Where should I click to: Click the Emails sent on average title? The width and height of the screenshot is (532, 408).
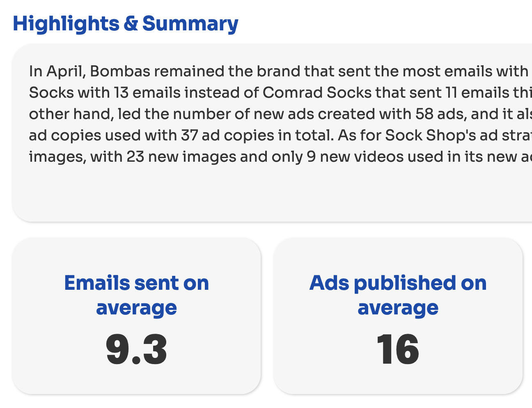click(x=136, y=295)
